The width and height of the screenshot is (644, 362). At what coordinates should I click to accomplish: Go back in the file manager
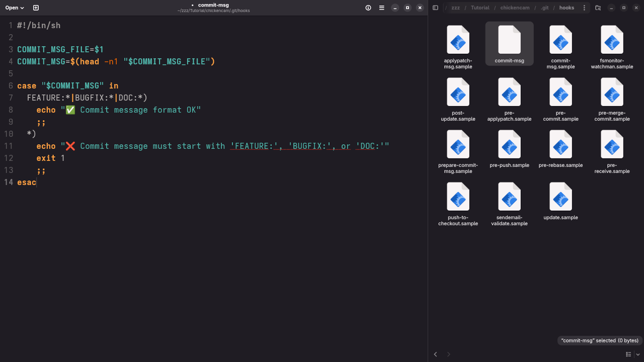click(436, 354)
